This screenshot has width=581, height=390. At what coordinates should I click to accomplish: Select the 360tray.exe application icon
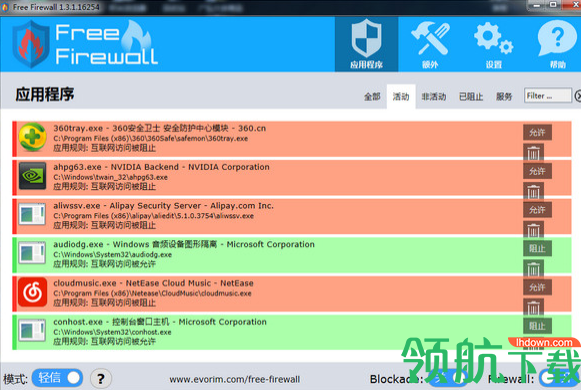click(x=33, y=137)
